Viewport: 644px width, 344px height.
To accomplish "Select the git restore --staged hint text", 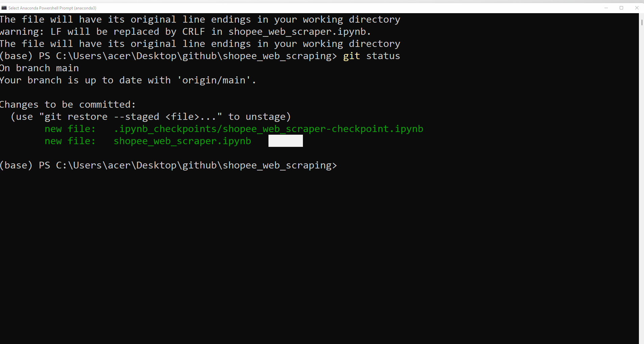I will pos(150,116).
